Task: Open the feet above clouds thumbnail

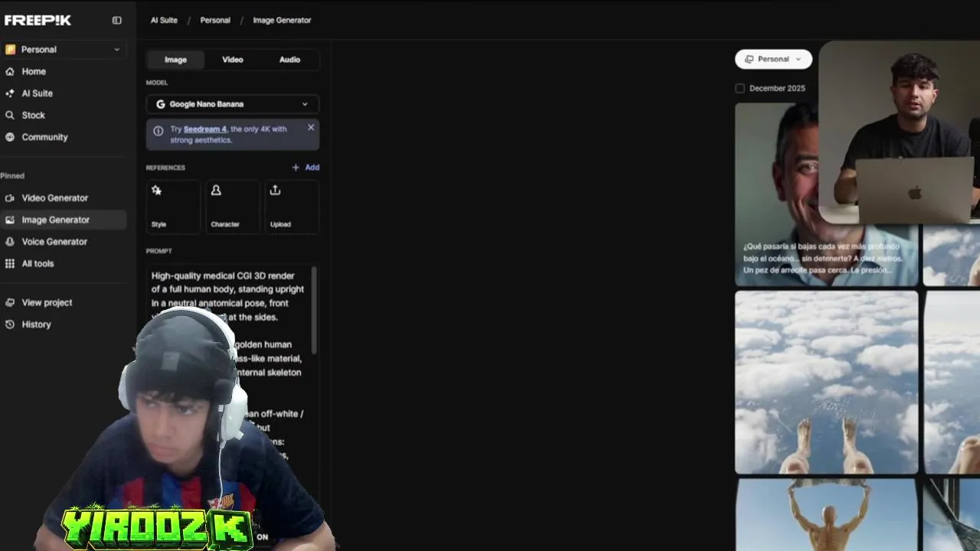Action: click(826, 382)
